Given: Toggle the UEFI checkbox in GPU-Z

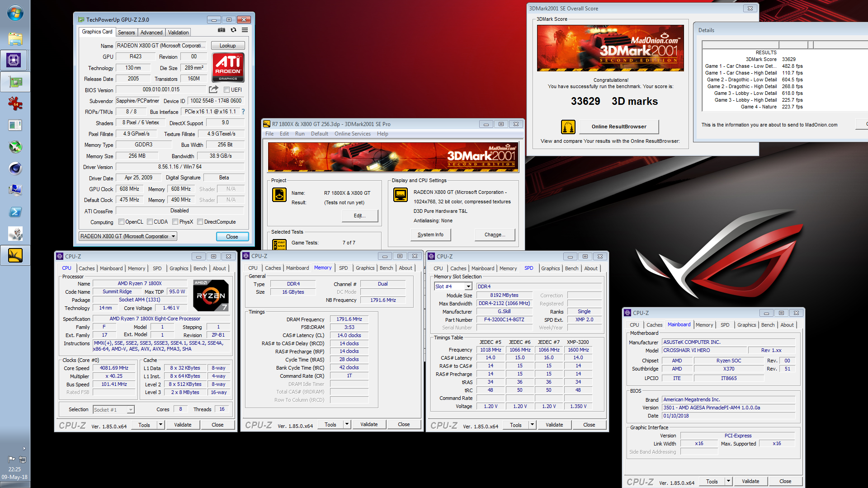Looking at the screenshot, I should click(227, 90).
